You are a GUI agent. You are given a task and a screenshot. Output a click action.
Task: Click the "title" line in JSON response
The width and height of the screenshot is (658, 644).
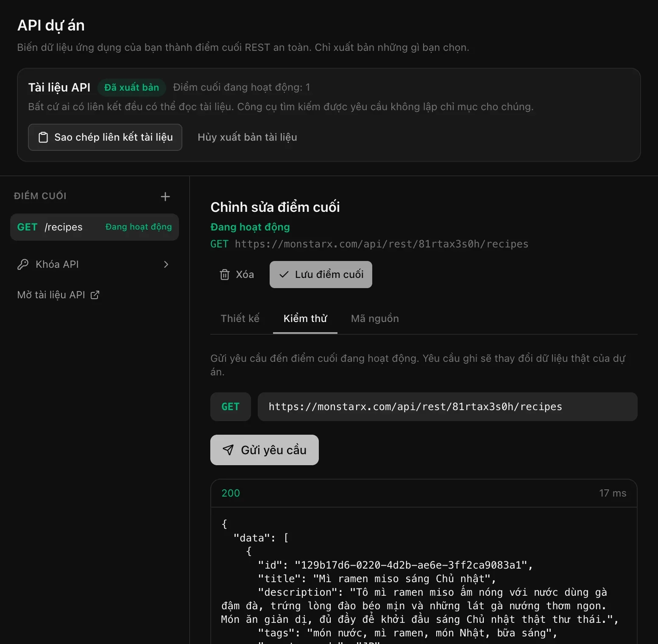pyautogui.click(x=377, y=579)
